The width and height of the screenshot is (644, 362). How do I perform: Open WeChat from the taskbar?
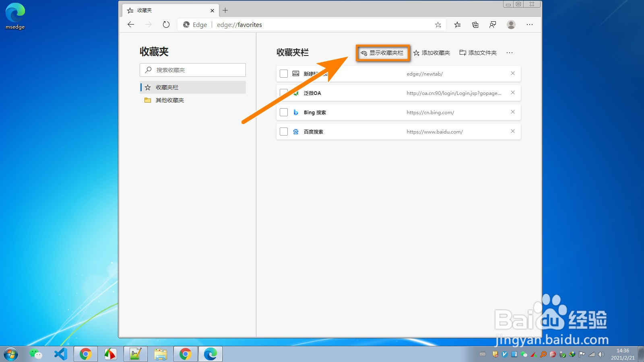(x=36, y=354)
